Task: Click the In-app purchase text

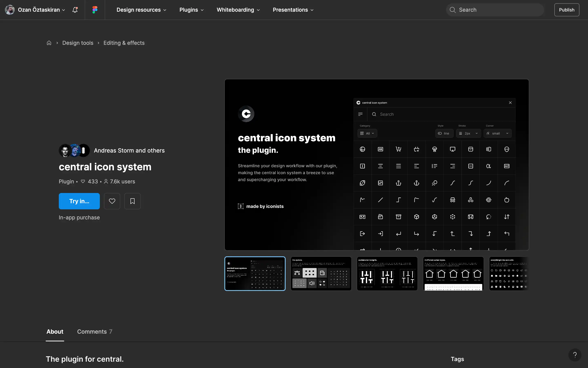Action: click(x=79, y=217)
